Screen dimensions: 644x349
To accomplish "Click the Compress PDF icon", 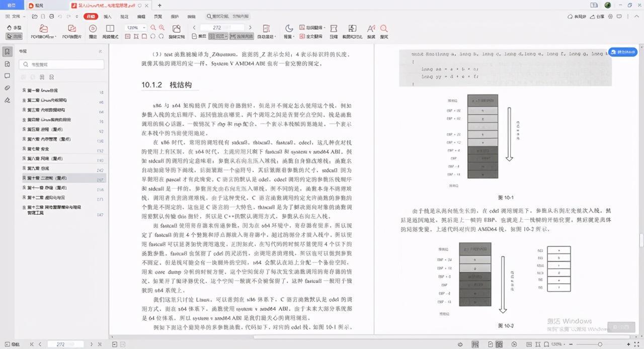I will (334, 32).
